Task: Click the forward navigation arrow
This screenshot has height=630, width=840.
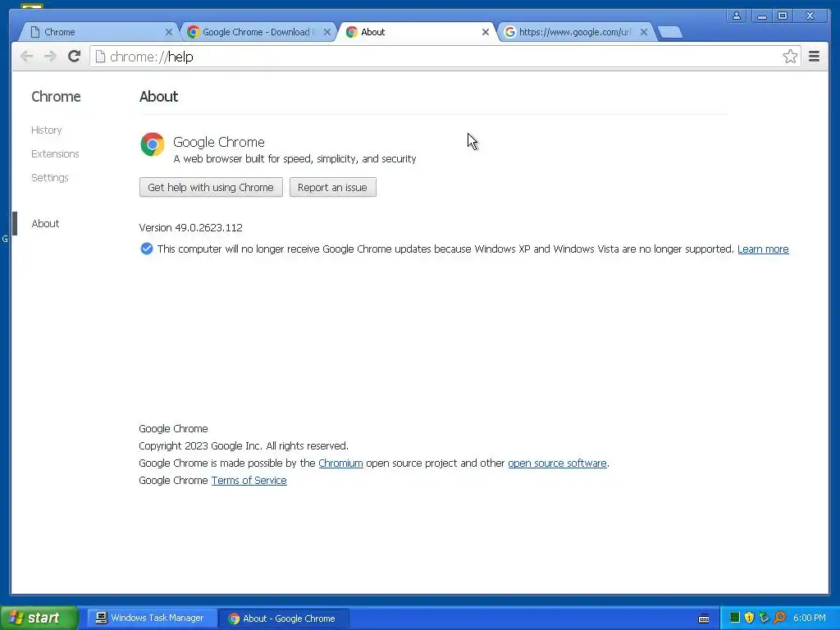Action: coord(50,57)
